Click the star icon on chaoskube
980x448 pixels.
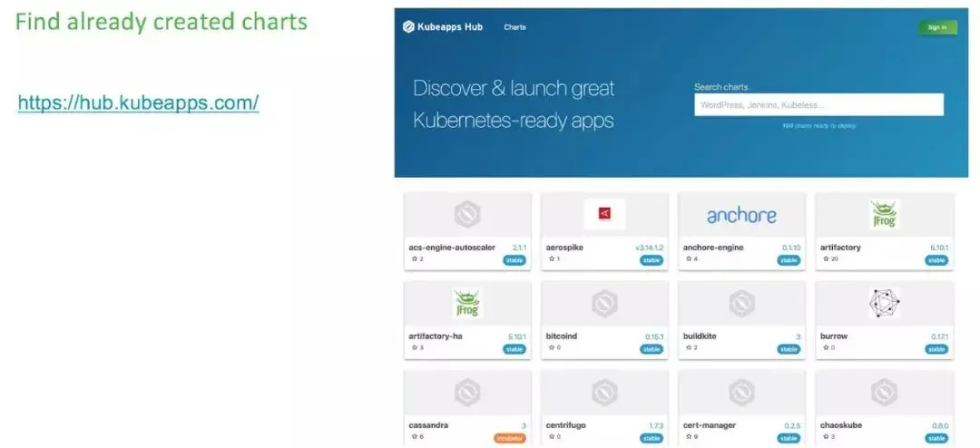(x=826, y=436)
